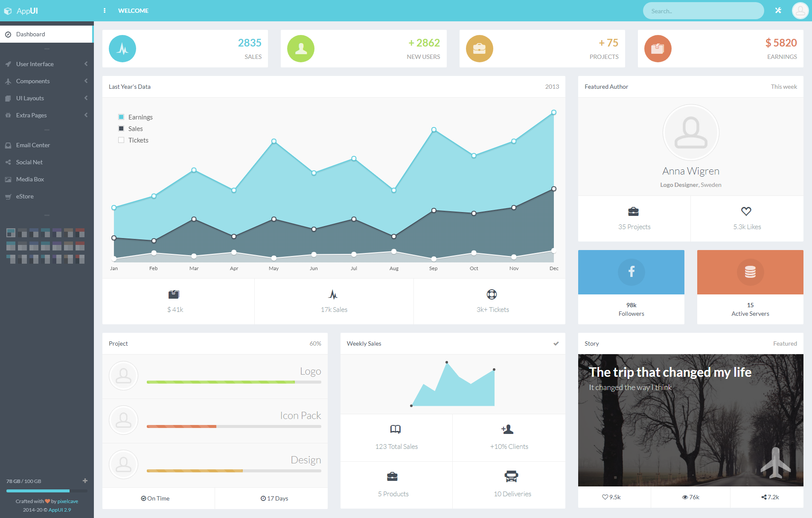
Task: Click the three-dot menu icon near WELCOME
Action: pos(105,11)
